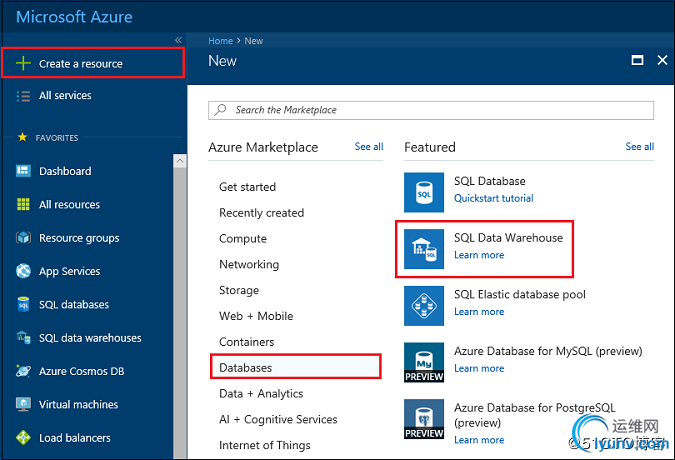Navigate to Home in the breadcrumb

coord(220,41)
